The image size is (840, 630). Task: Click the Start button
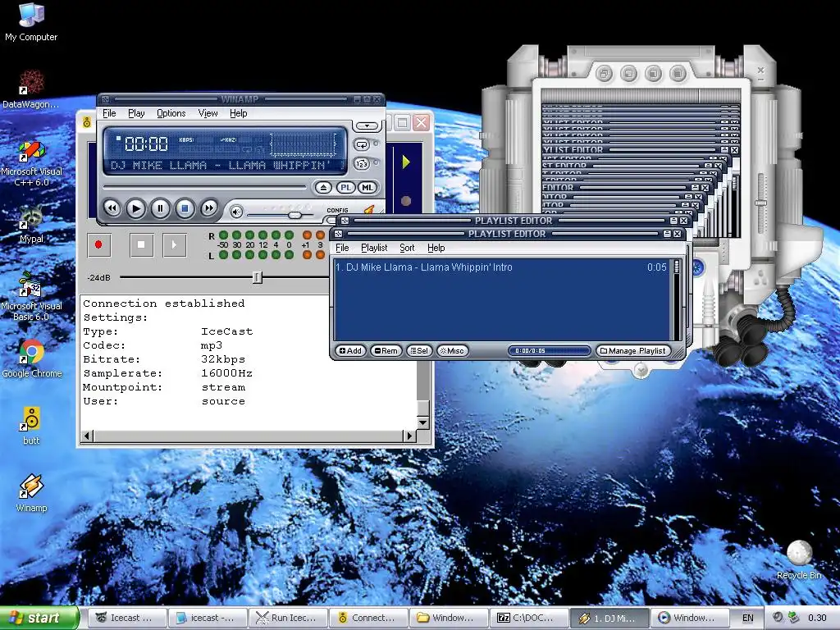pyautogui.click(x=39, y=618)
